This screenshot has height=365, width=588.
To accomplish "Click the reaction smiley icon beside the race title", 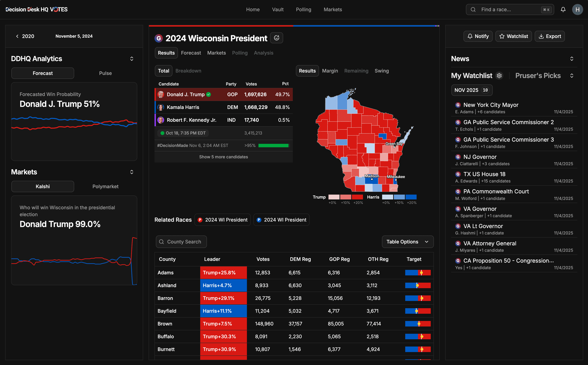I will (276, 38).
